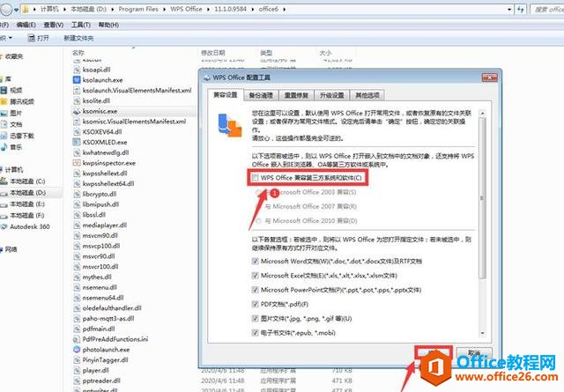Select the pdfmain.dll file

(99, 329)
